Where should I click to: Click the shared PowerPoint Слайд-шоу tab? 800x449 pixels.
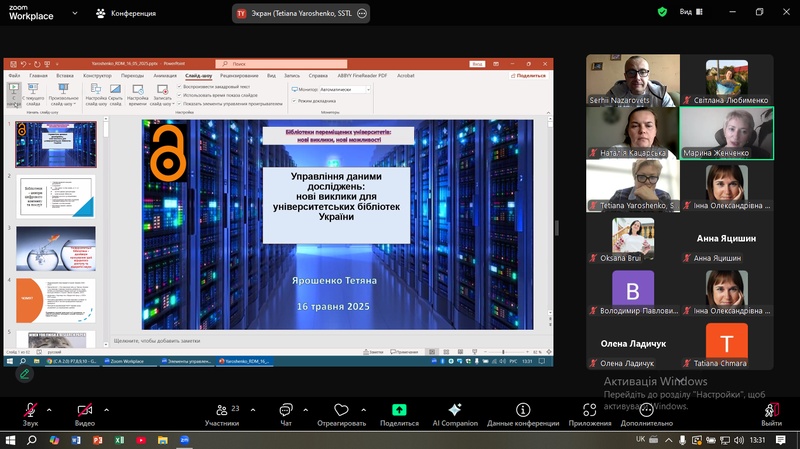pyautogui.click(x=198, y=76)
